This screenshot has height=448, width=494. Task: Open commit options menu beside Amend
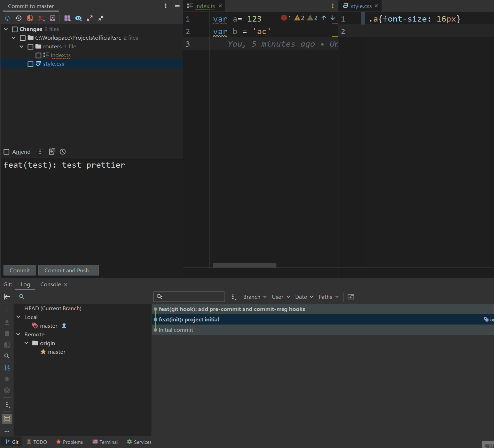pyautogui.click(x=40, y=152)
